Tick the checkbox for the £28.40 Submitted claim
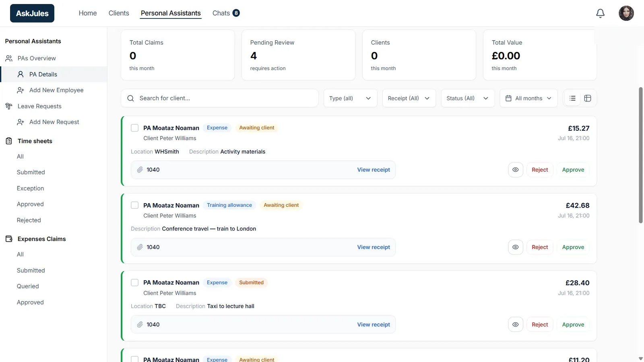Viewport: 644px width, 362px height. [135, 283]
